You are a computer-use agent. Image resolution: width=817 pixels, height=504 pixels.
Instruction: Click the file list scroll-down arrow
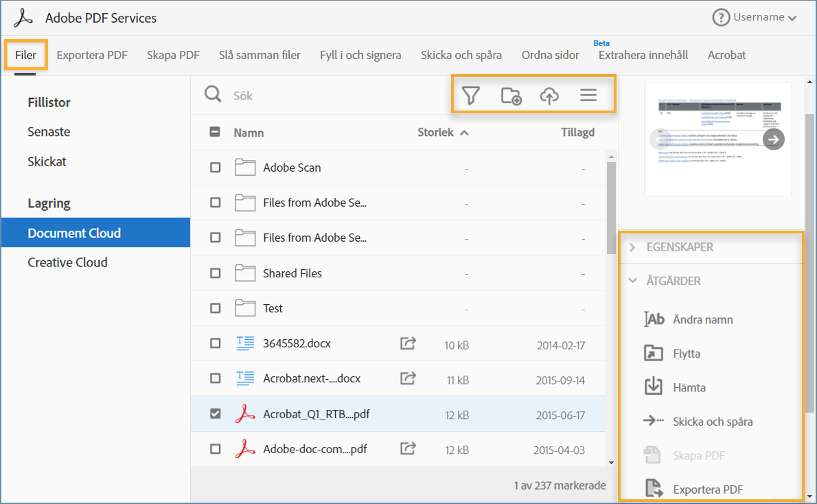(611, 462)
